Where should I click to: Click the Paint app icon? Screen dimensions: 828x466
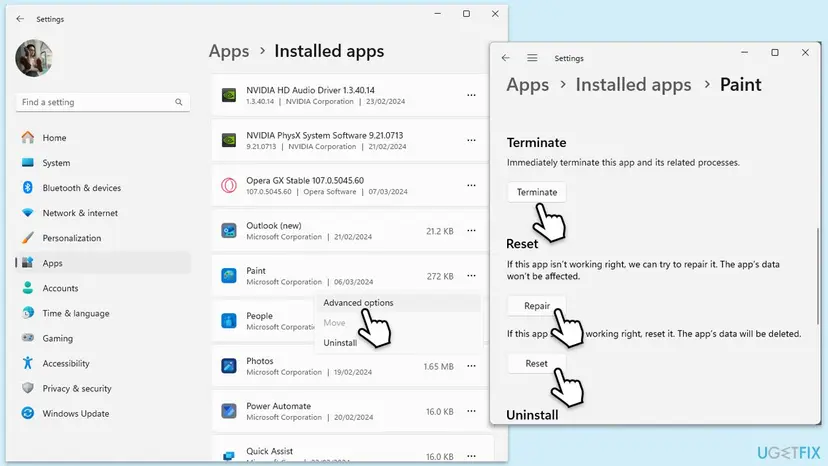[229, 276]
